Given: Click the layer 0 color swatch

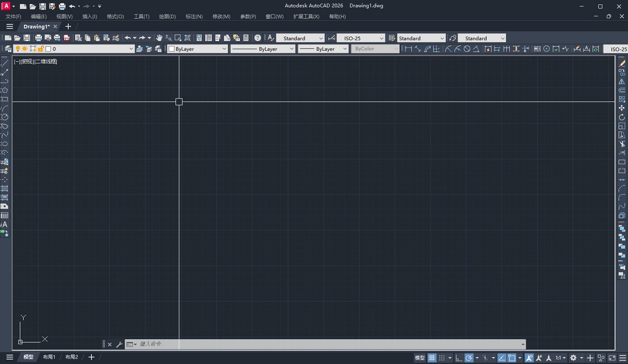Looking at the screenshot, I should (x=48, y=49).
